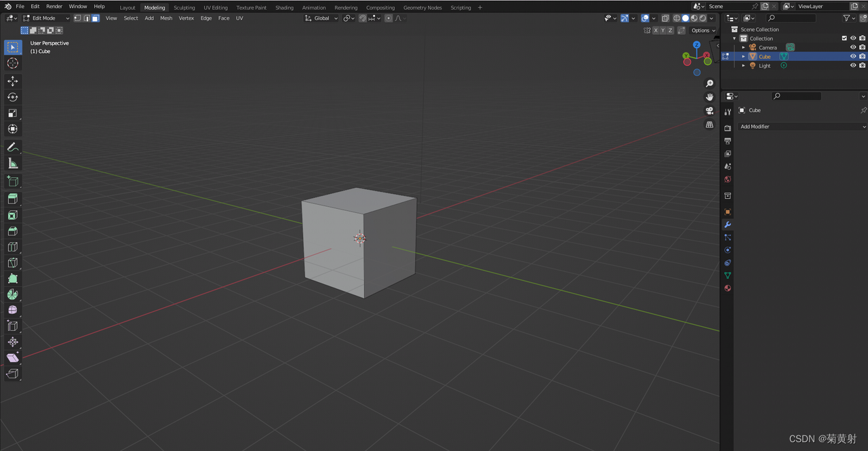Pick the Measure tool
Image resolution: width=868 pixels, height=451 pixels.
13,163
